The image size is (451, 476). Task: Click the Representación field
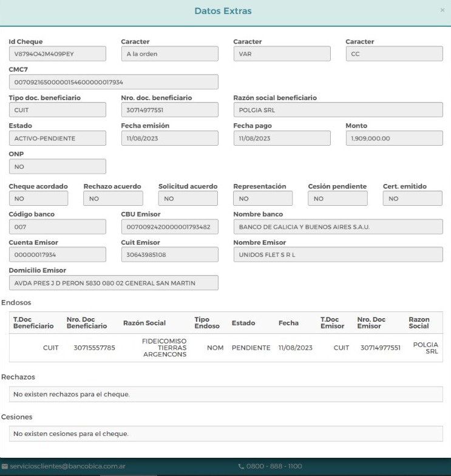click(x=263, y=199)
